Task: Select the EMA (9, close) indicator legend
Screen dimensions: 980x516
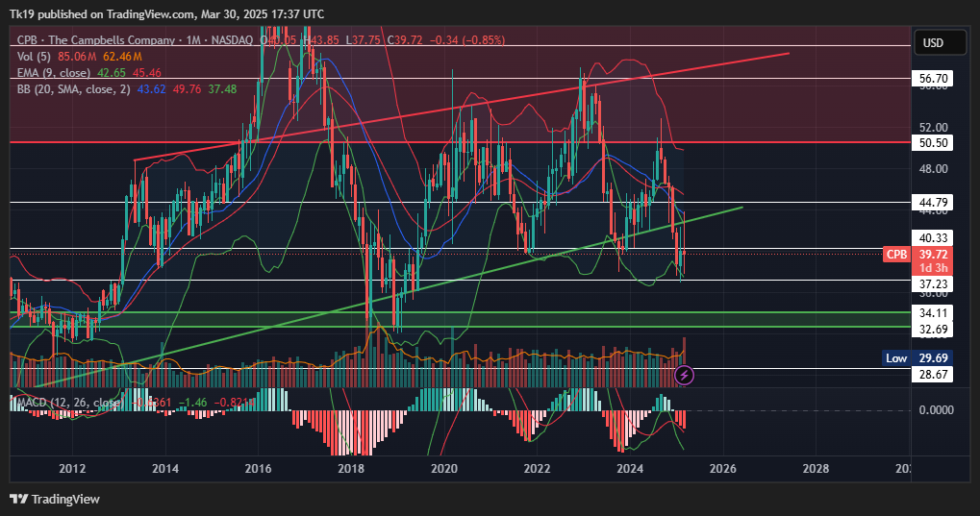Action: [x=54, y=72]
